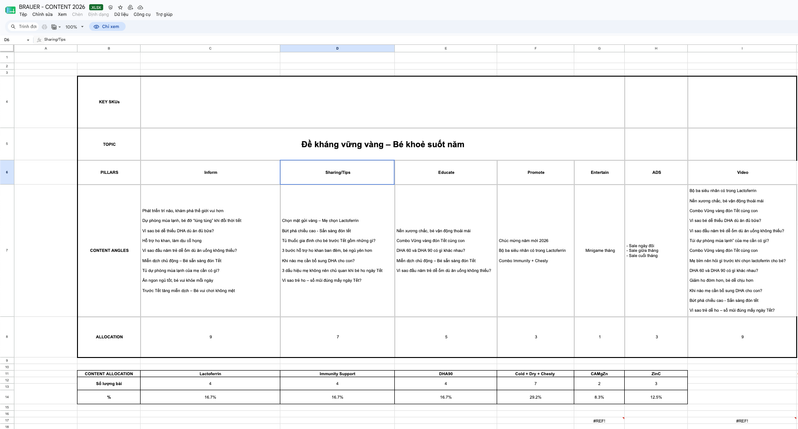Check the cloud document status icon

pyautogui.click(x=140, y=7)
